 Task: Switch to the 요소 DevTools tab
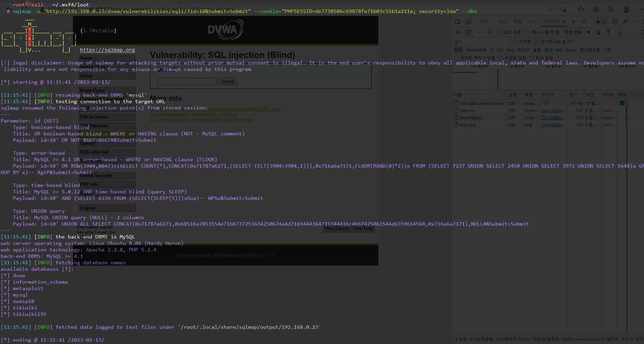click(x=503, y=21)
